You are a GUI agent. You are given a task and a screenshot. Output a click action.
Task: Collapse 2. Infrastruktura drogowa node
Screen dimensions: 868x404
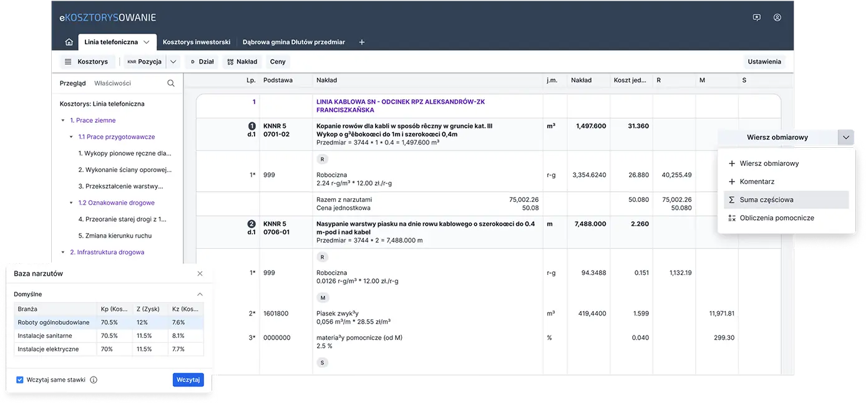(62, 252)
